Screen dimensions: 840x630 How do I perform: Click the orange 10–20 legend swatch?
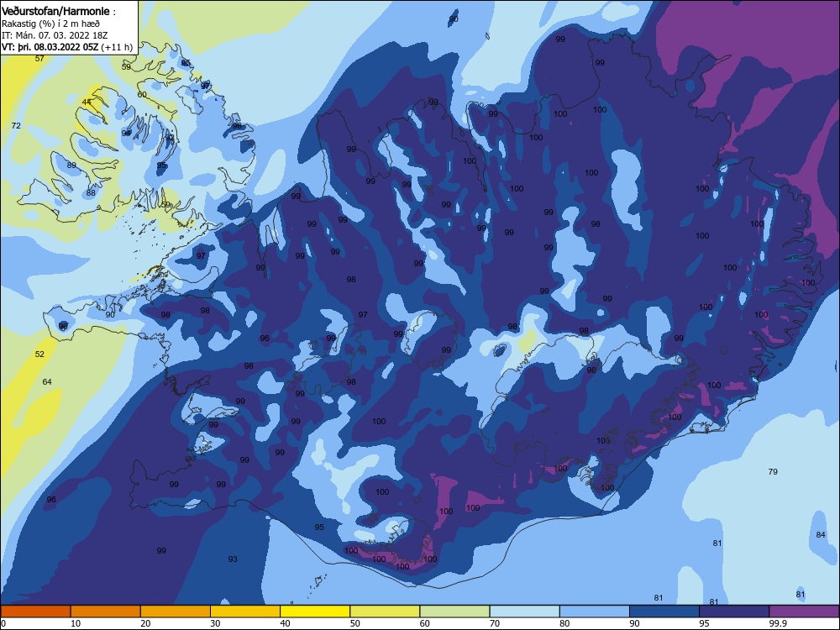[106, 612]
